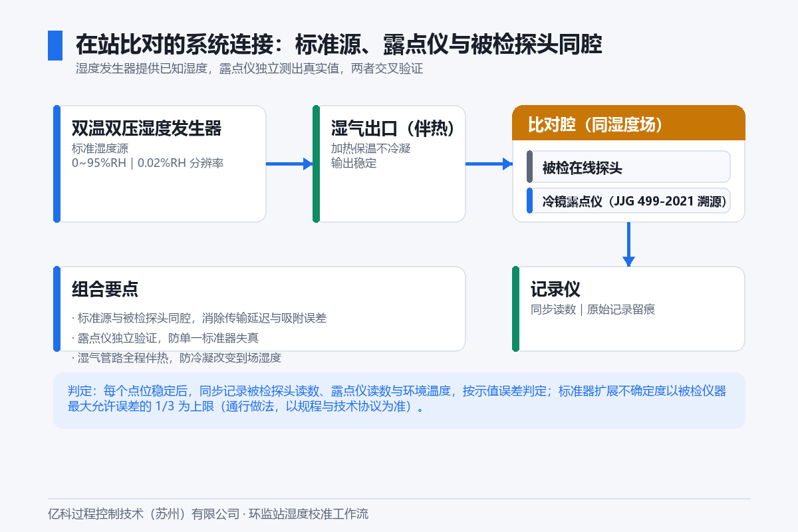Screen dimensions: 798x532
Task: Select the bullet 露点仪独立验证
Action: point(165,338)
